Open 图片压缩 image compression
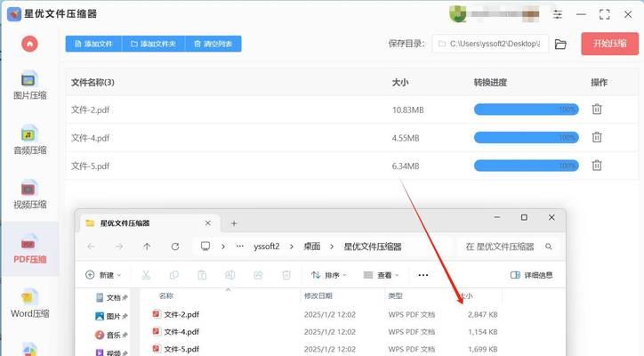 (29, 85)
